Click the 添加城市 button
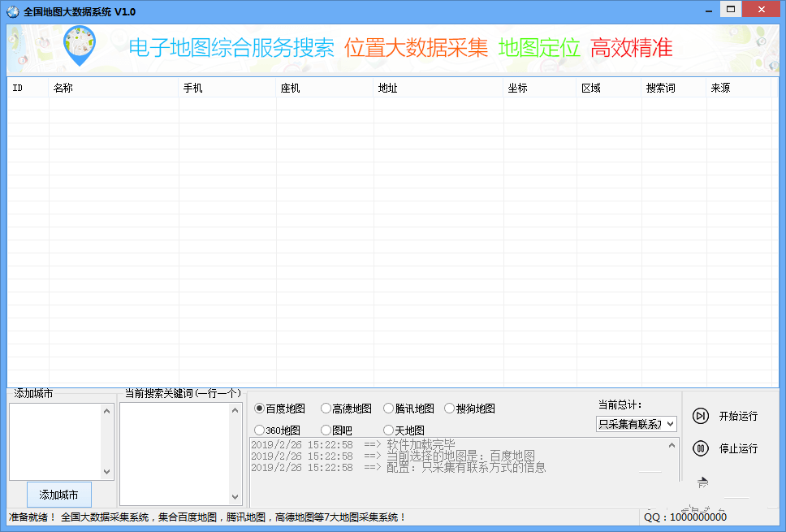786x532 pixels. click(x=59, y=495)
